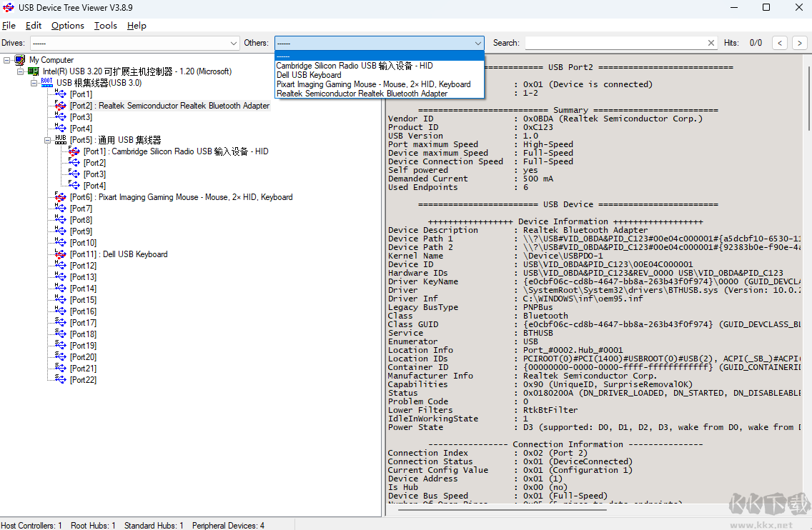The image size is (812, 530).
Task: Select the ROOT hub icon for USB 根集线器
Action: [46, 82]
